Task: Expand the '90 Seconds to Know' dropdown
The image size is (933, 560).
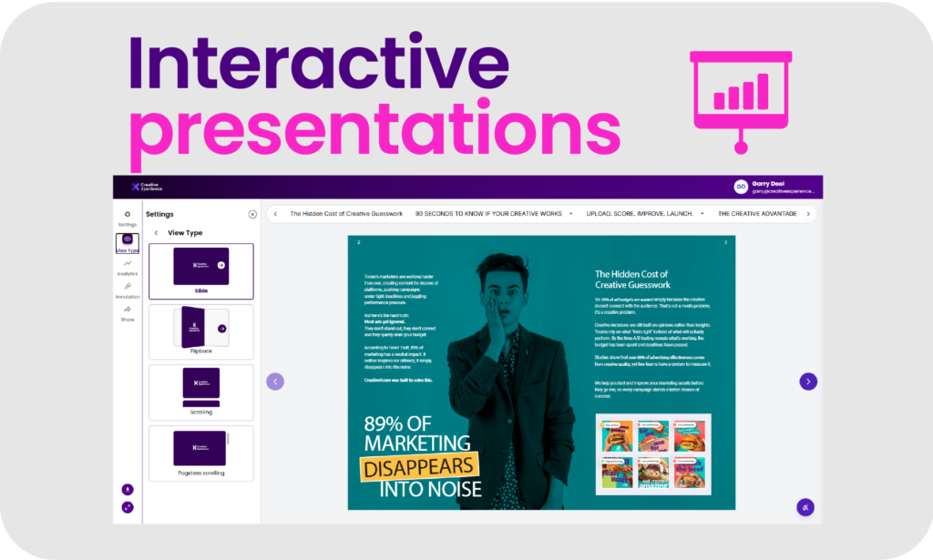Action: point(570,214)
